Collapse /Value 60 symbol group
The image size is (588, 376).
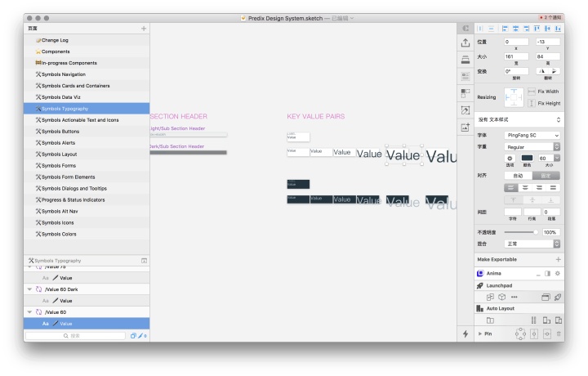[29, 312]
